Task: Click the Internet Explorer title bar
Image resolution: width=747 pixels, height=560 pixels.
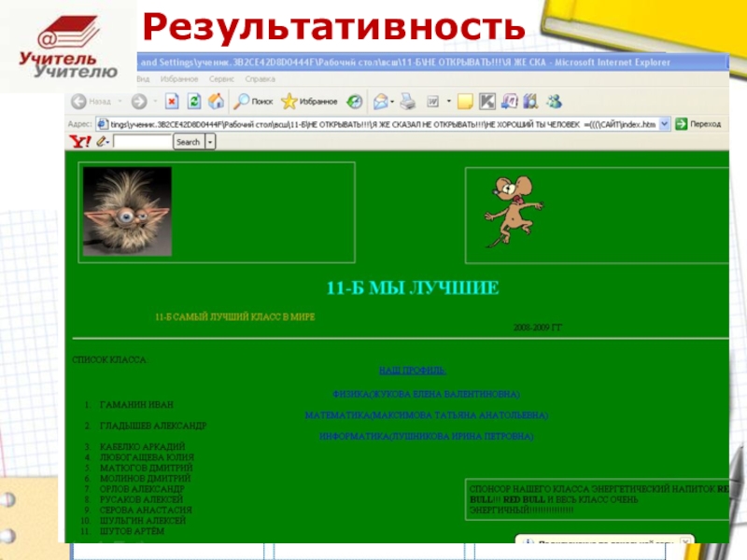Action: click(x=432, y=62)
